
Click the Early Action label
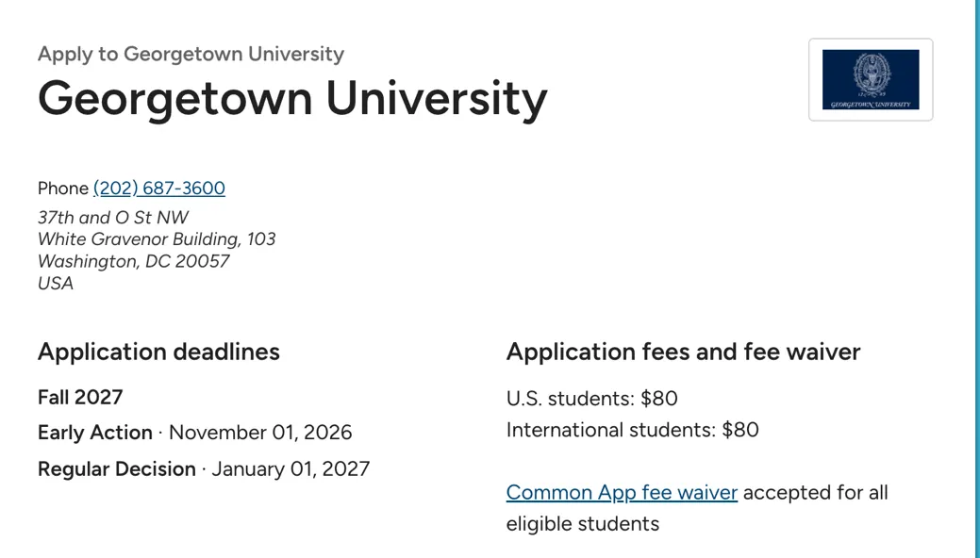coord(95,433)
